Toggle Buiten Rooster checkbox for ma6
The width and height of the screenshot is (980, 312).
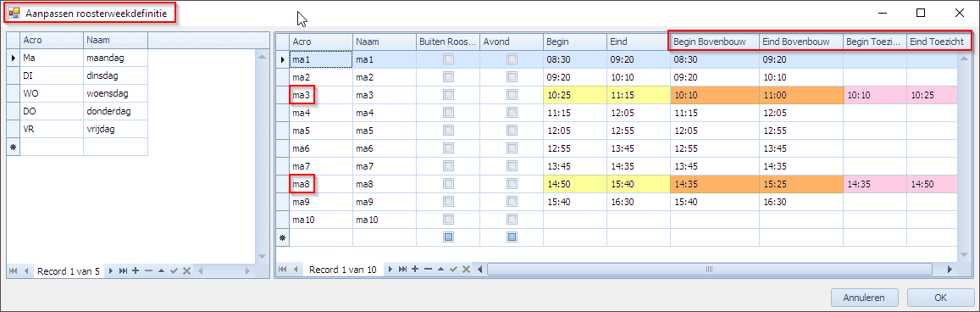(448, 149)
